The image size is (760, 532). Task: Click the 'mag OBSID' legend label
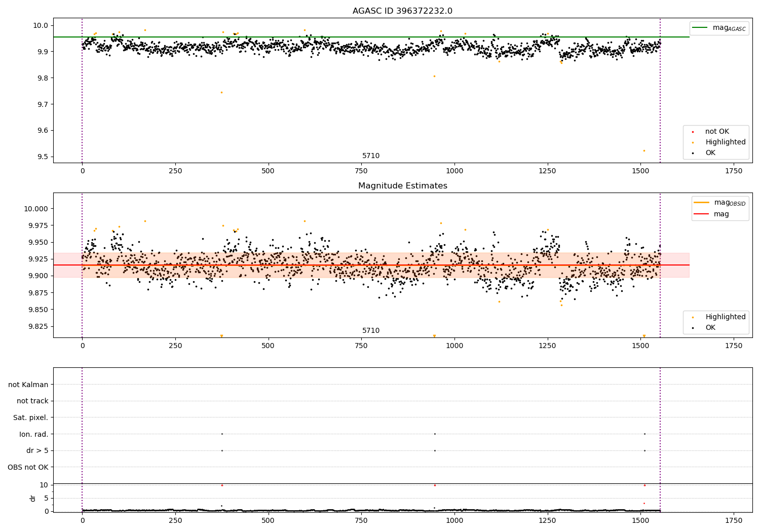click(x=730, y=203)
